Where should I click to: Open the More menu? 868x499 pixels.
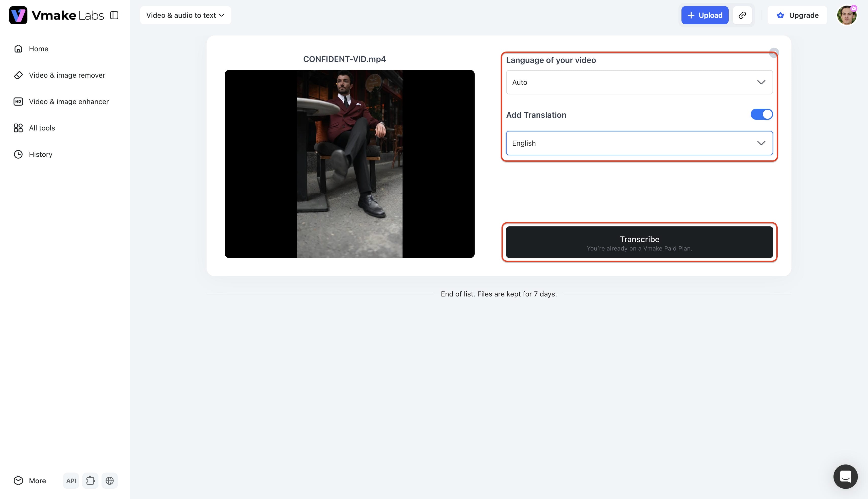30,480
